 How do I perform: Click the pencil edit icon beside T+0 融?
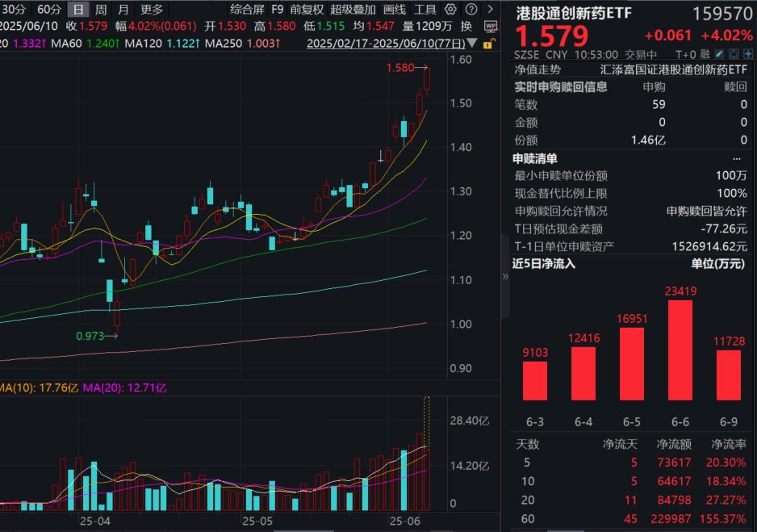[x=718, y=53]
